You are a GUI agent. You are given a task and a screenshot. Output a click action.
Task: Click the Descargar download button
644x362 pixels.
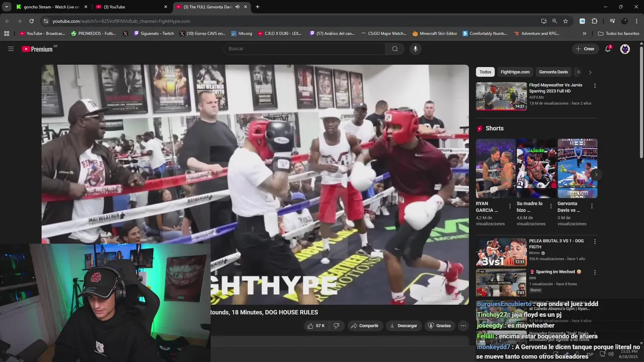point(404,326)
